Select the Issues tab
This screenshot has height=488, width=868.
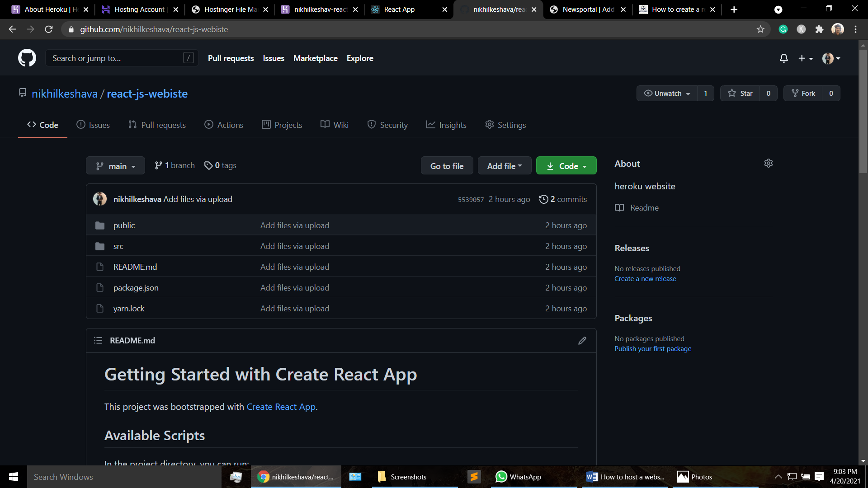click(x=99, y=125)
